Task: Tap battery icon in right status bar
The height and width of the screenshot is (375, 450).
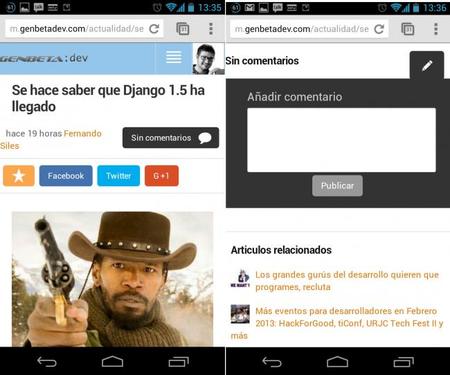Action: tap(416, 7)
